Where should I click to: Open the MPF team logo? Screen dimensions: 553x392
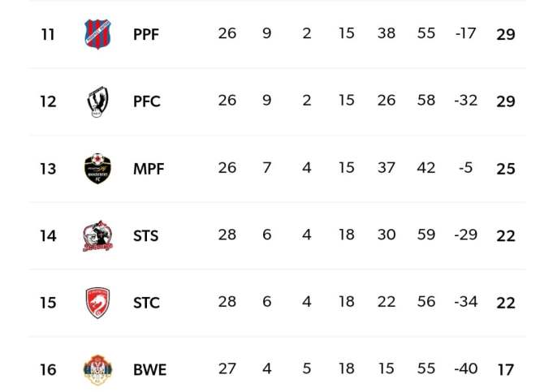pos(97,169)
